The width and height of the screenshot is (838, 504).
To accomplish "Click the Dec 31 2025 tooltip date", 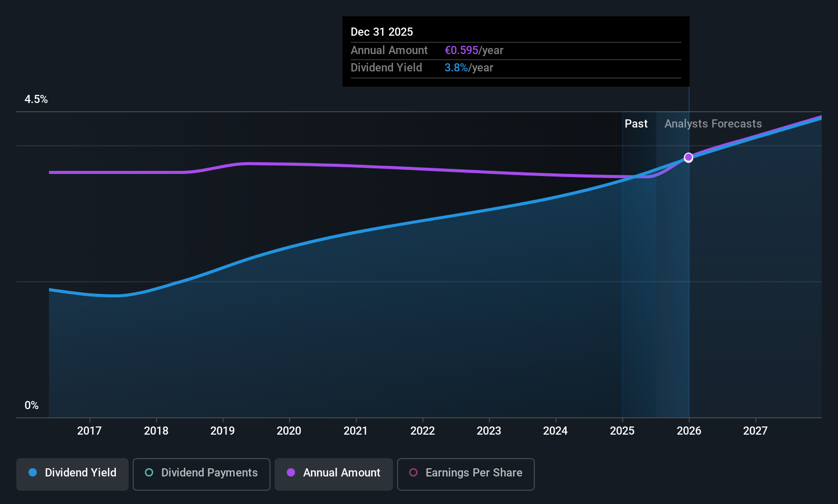I will 382,32.
